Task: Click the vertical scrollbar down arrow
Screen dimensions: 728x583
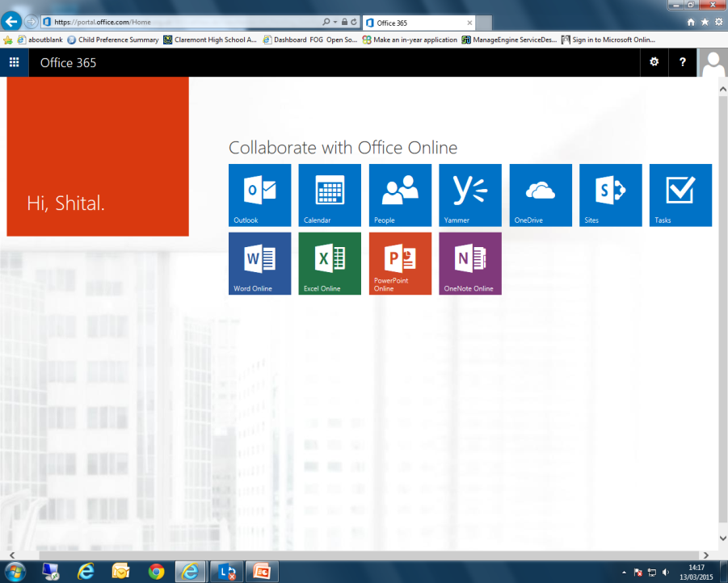Action: coord(723,539)
